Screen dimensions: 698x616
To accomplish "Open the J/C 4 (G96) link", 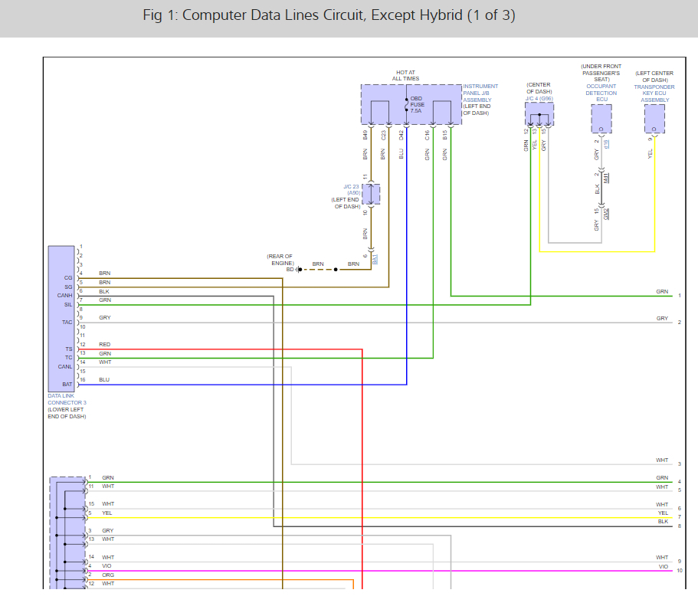I will (539, 98).
